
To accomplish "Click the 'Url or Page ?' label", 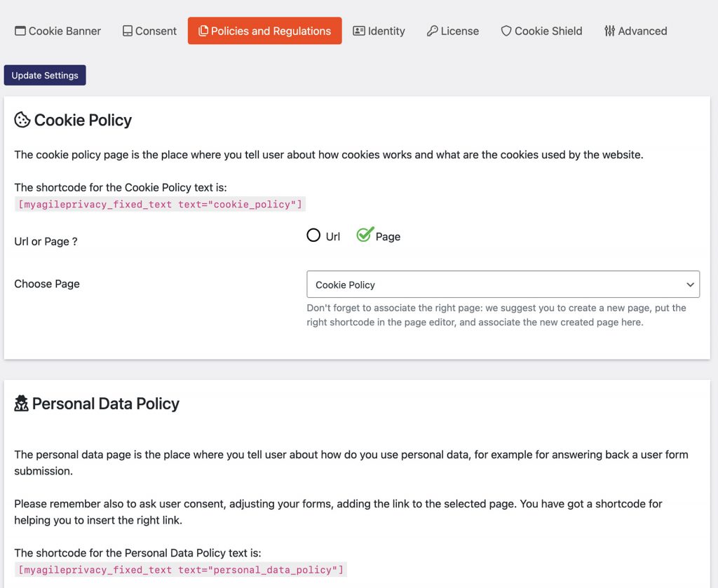I will tap(46, 241).
